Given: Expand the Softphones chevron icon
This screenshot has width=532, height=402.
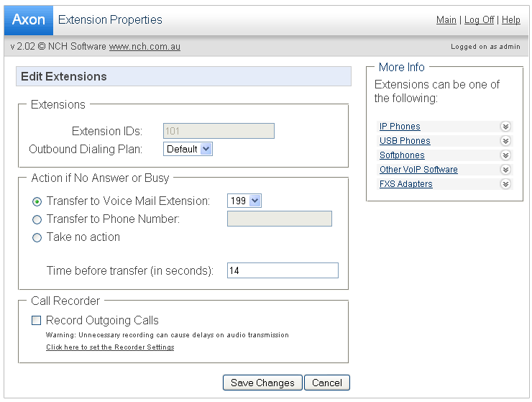Looking at the screenshot, I should click(505, 155).
